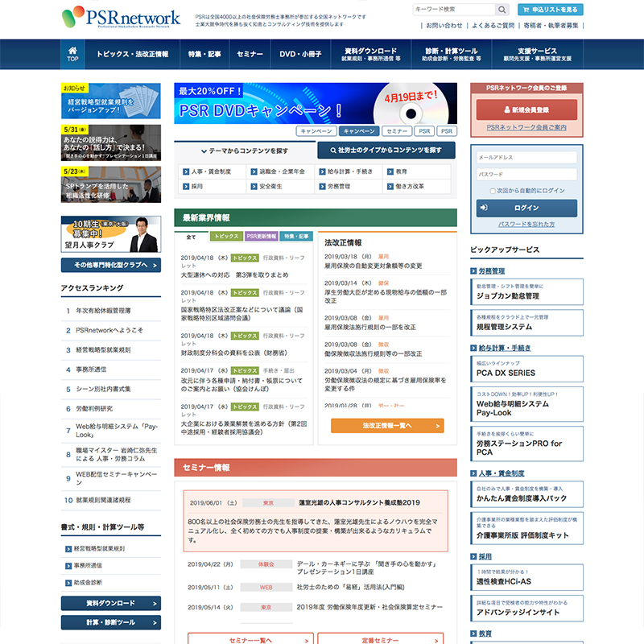Open PCA DX SERIES service card
This screenshot has width=644, height=644.
(526, 369)
